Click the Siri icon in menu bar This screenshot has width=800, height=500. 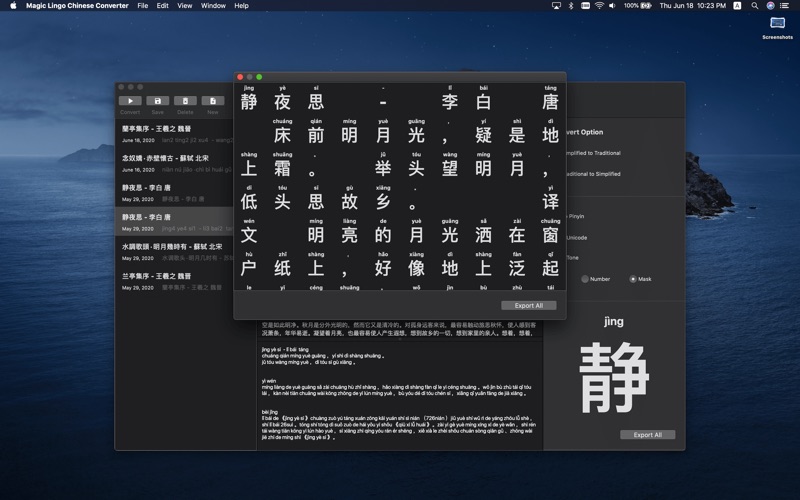tap(770, 5)
